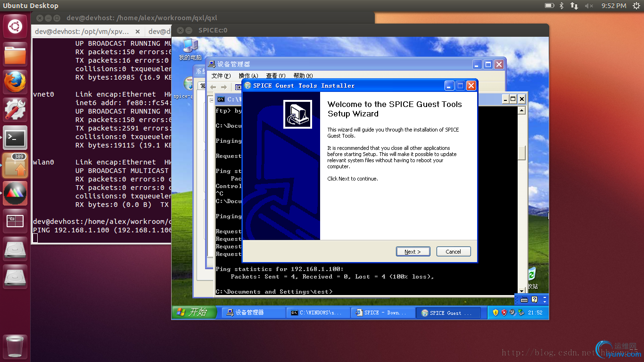Open the system gear menu in top panel

click(636, 6)
